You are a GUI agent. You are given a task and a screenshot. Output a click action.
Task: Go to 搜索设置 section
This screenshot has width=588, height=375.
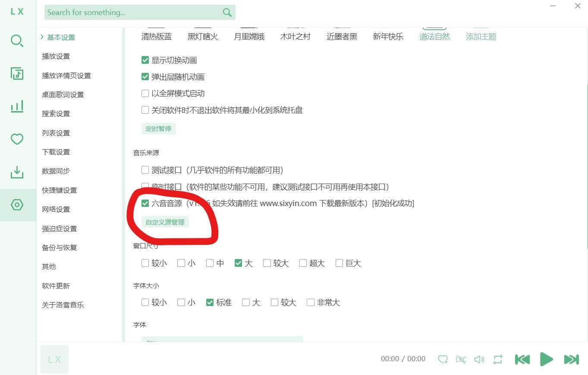click(56, 114)
